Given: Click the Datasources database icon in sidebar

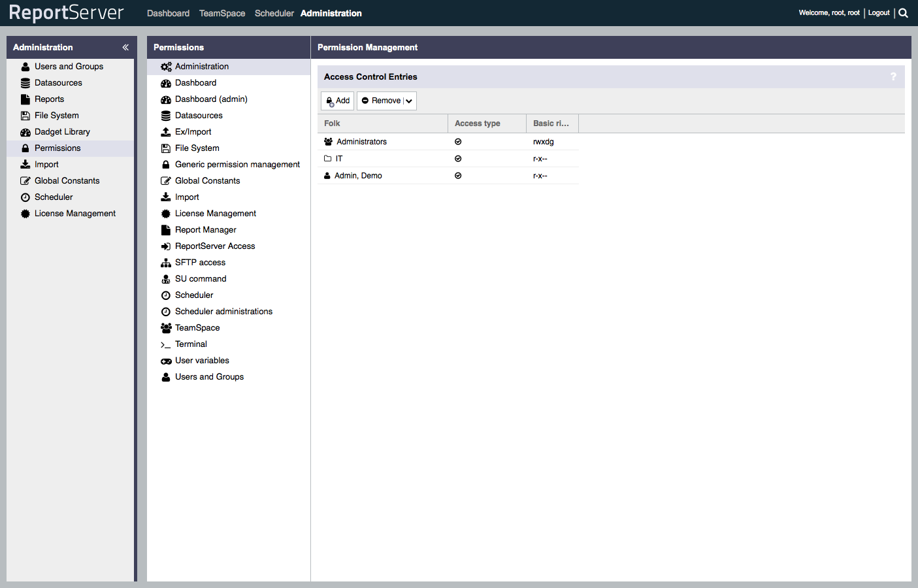Looking at the screenshot, I should click(25, 83).
